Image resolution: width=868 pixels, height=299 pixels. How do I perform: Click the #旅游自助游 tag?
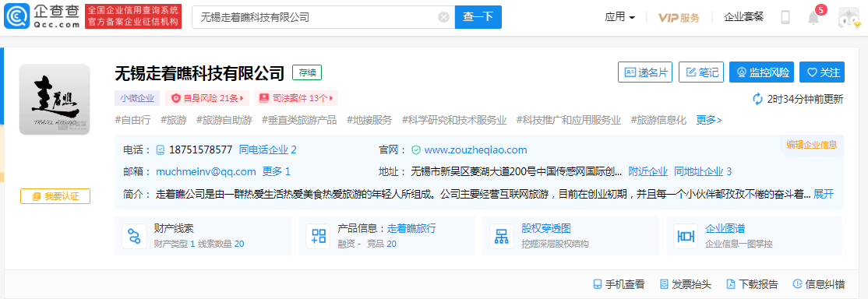click(224, 120)
